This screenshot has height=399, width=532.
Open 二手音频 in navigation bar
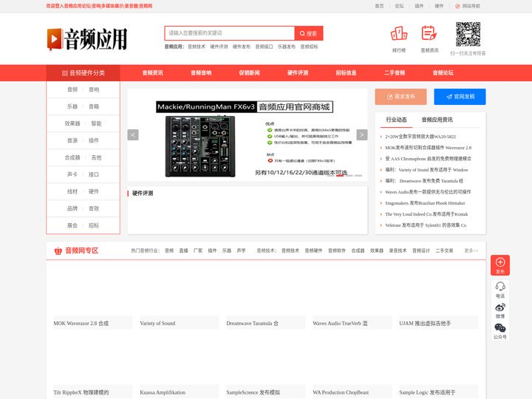point(395,72)
